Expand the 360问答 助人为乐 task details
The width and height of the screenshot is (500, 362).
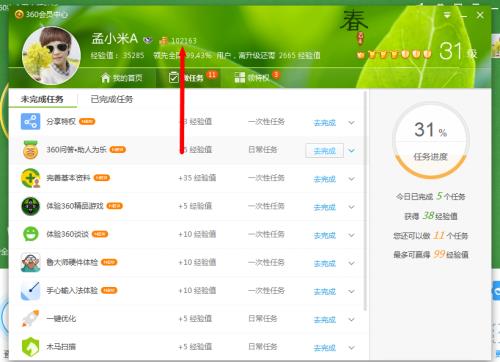click(x=351, y=151)
